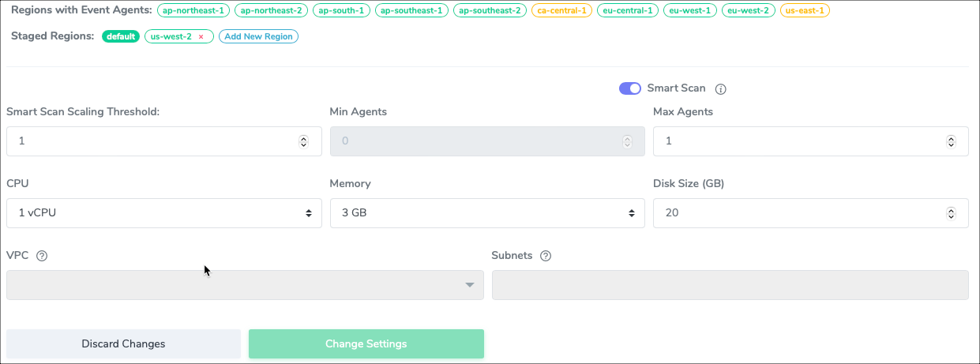980x364 pixels.
Task: Open the VPC help question icon
Action: pyautogui.click(x=43, y=256)
